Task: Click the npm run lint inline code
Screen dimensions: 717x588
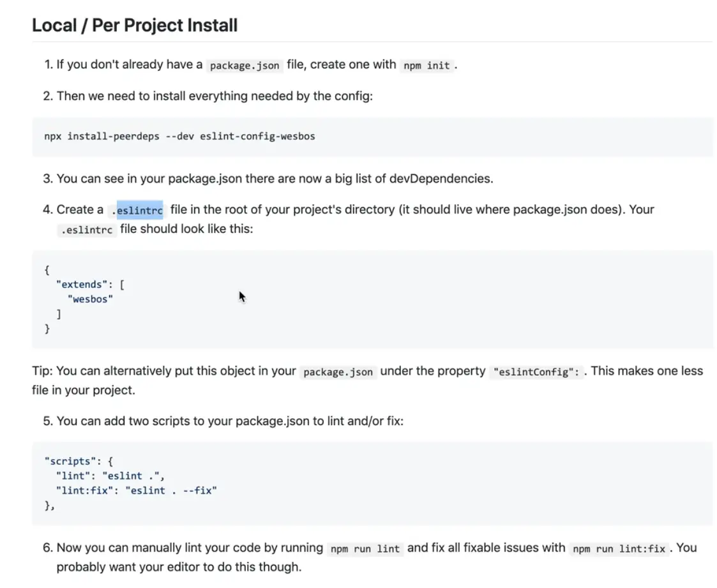Action: coord(365,548)
